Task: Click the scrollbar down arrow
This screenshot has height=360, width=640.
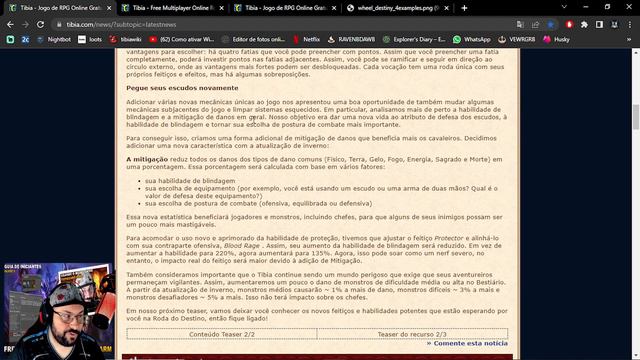Action: pyautogui.click(x=636, y=356)
